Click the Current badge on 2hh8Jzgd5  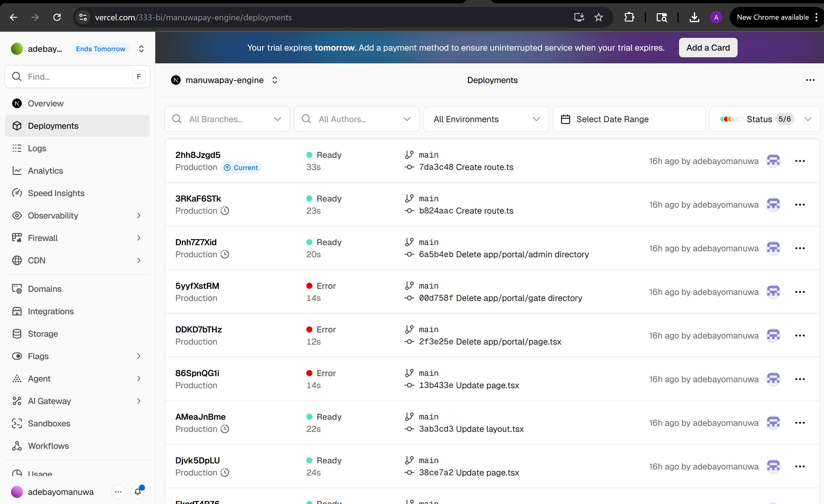pyautogui.click(x=241, y=167)
